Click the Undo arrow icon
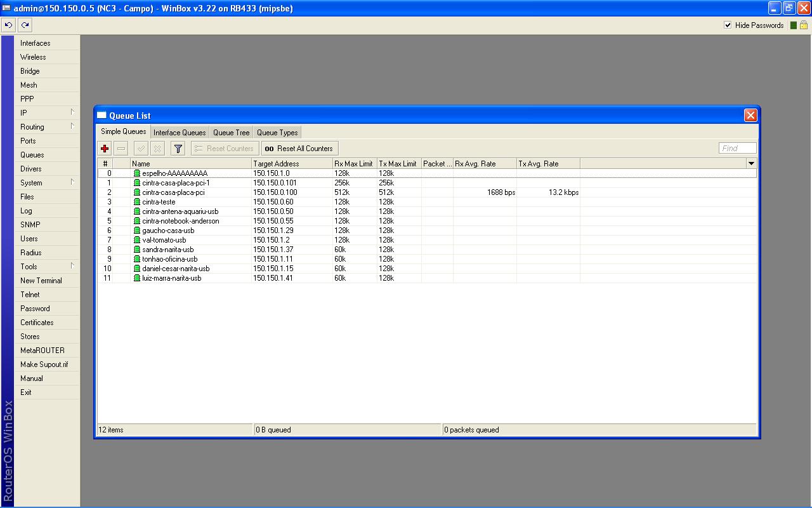 [x=8, y=25]
